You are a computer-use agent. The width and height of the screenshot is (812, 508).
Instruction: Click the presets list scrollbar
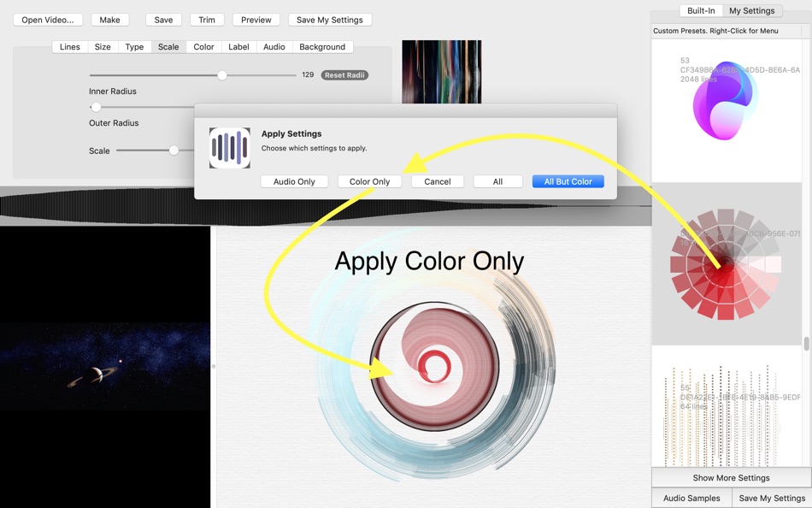pos(806,344)
